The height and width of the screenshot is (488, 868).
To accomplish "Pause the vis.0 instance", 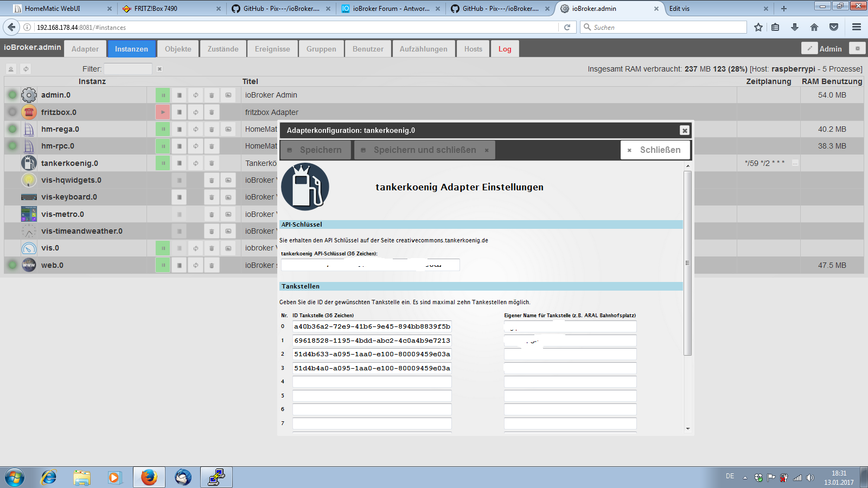I will [163, 248].
